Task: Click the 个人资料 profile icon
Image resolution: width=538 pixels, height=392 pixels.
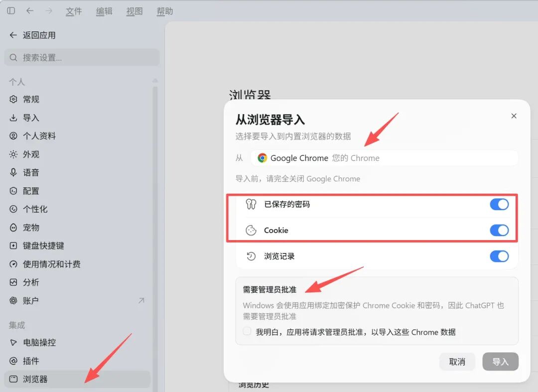Action: tap(13, 136)
